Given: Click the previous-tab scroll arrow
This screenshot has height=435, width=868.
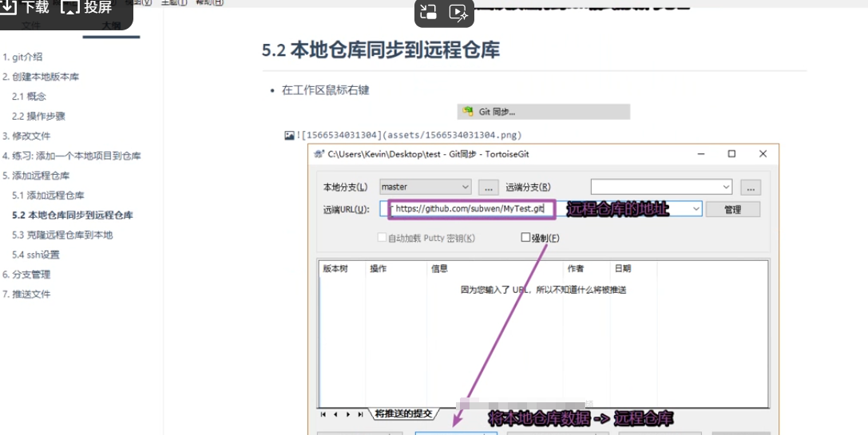Looking at the screenshot, I should coord(335,414).
